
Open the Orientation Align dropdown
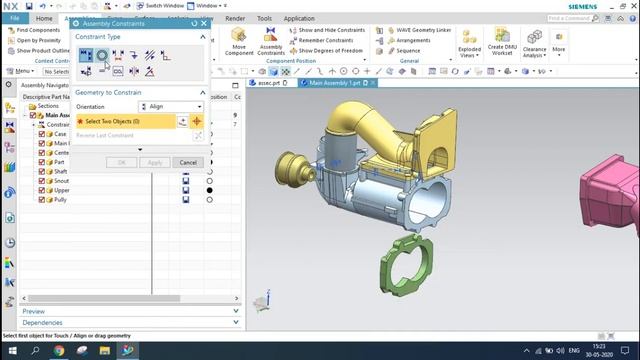click(x=171, y=107)
